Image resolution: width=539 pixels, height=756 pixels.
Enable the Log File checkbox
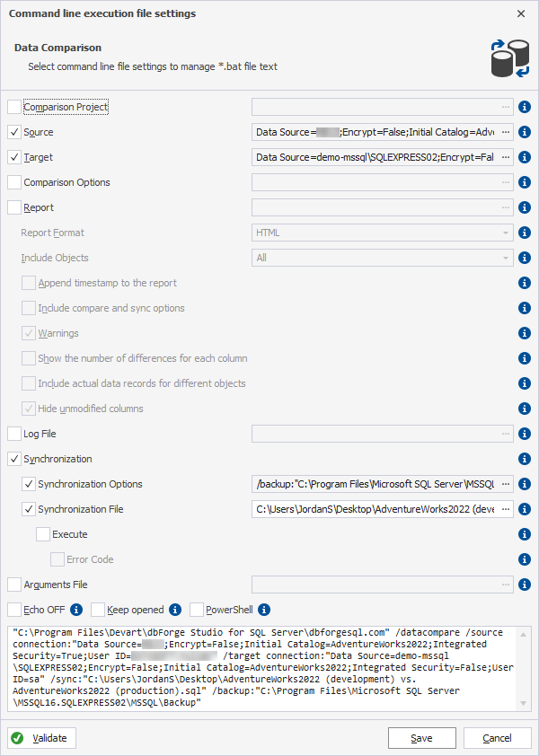14,434
